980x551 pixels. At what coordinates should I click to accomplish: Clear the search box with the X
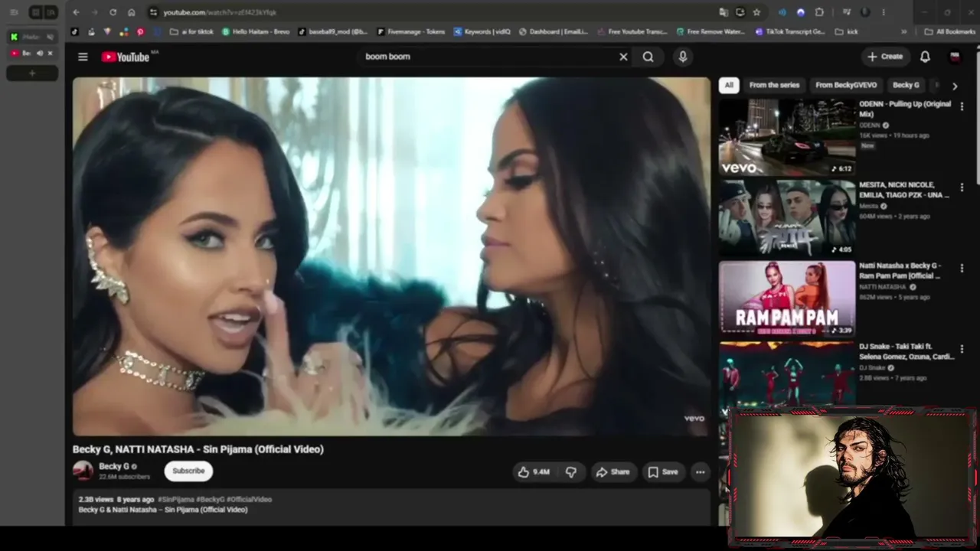[x=623, y=57]
